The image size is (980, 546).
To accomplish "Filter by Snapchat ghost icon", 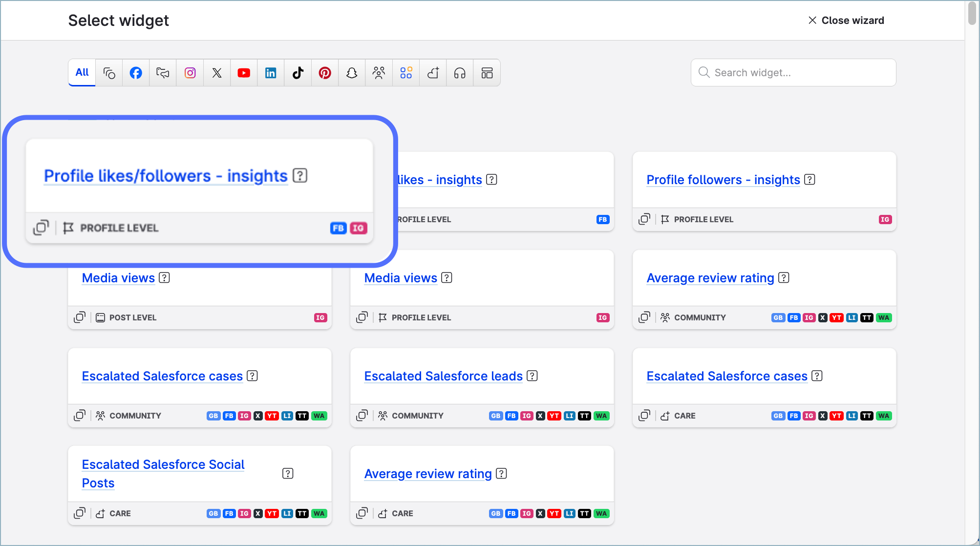I will [x=352, y=73].
